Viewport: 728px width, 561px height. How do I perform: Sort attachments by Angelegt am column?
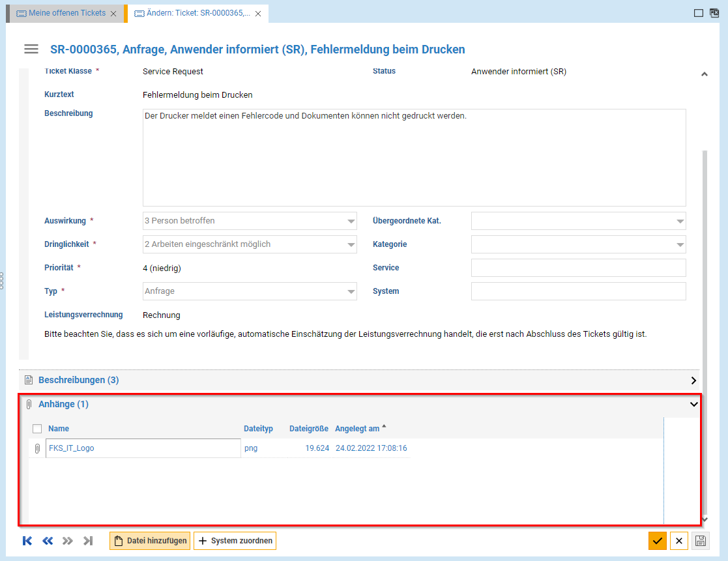[357, 429]
